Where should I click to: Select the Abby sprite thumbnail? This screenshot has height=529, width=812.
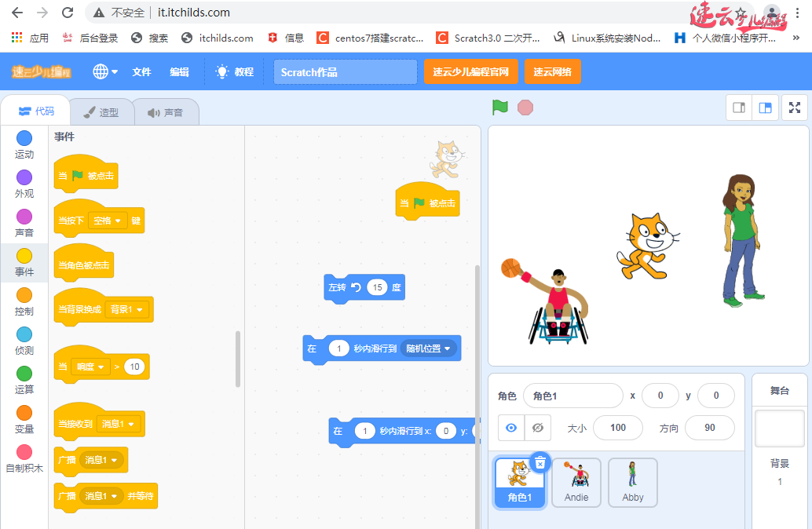632,482
